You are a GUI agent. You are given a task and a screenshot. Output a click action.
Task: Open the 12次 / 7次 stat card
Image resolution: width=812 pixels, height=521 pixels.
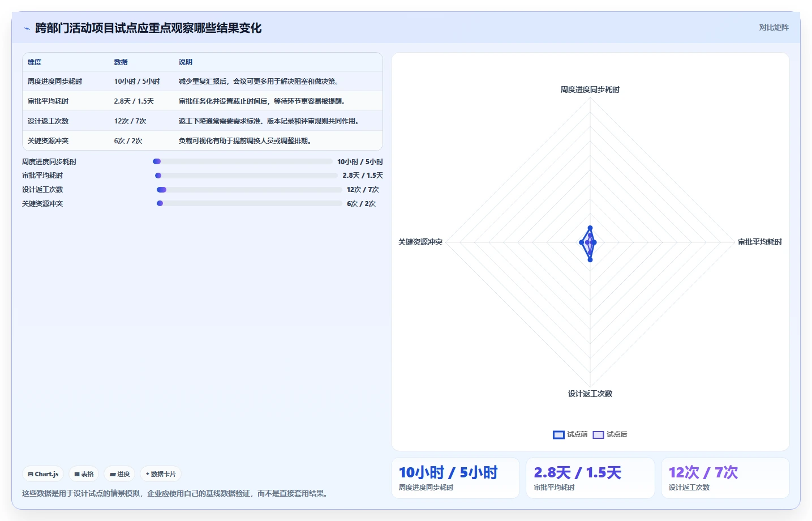coord(725,478)
